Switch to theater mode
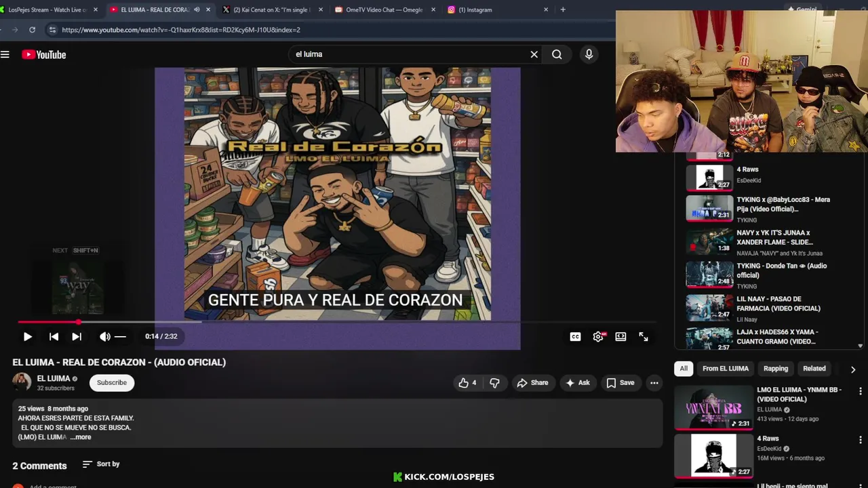 point(620,336)
